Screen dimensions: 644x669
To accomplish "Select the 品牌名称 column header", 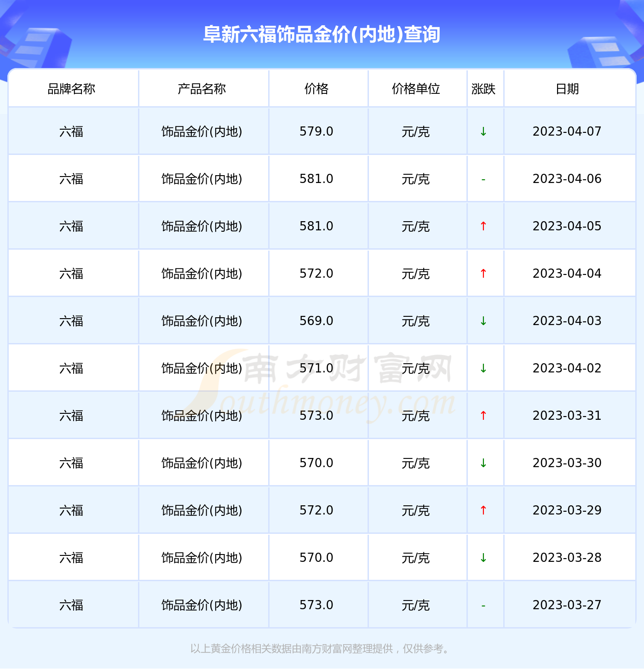I will (71, 89).
